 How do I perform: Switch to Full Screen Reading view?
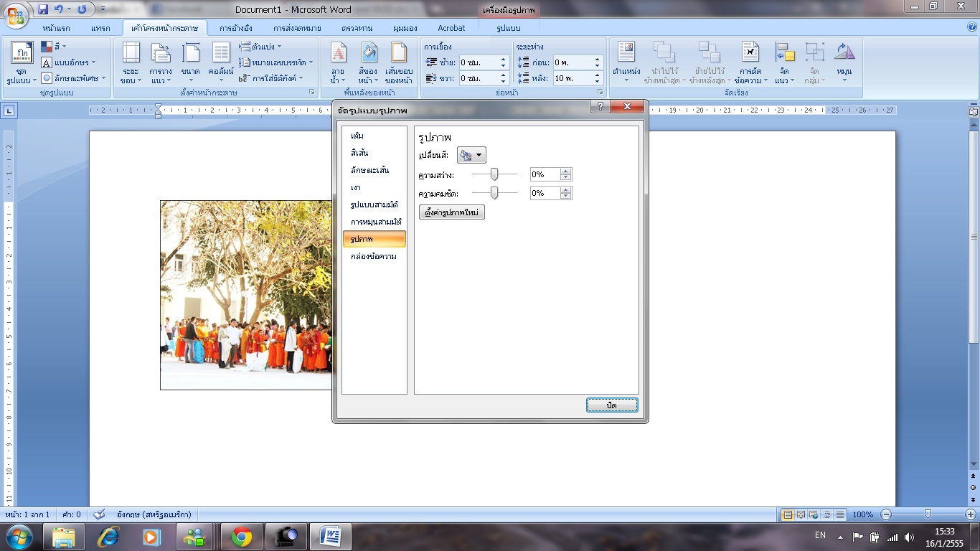[x=801, y=514]
